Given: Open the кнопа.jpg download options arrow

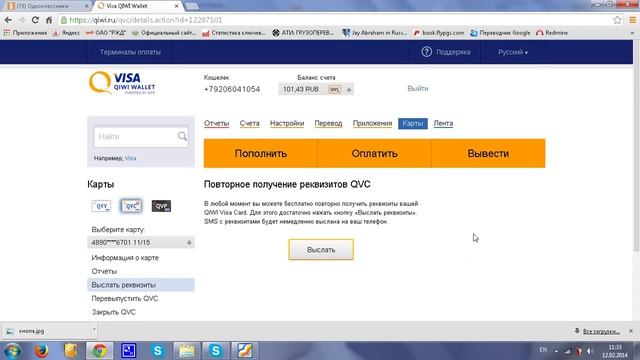Looking at the screenshot, I should pos(94,330).
